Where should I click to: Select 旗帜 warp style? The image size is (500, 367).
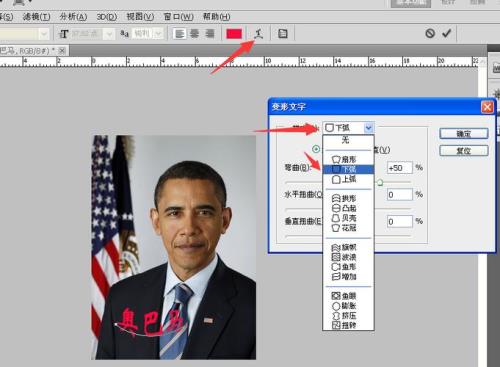coord(348,247)
